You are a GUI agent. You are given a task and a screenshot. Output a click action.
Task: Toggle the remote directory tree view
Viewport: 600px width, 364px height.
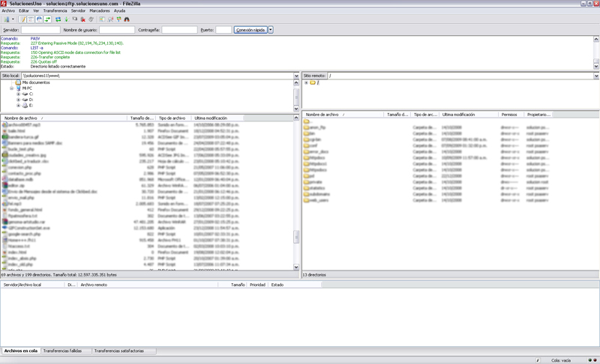[x=39, y=19]
